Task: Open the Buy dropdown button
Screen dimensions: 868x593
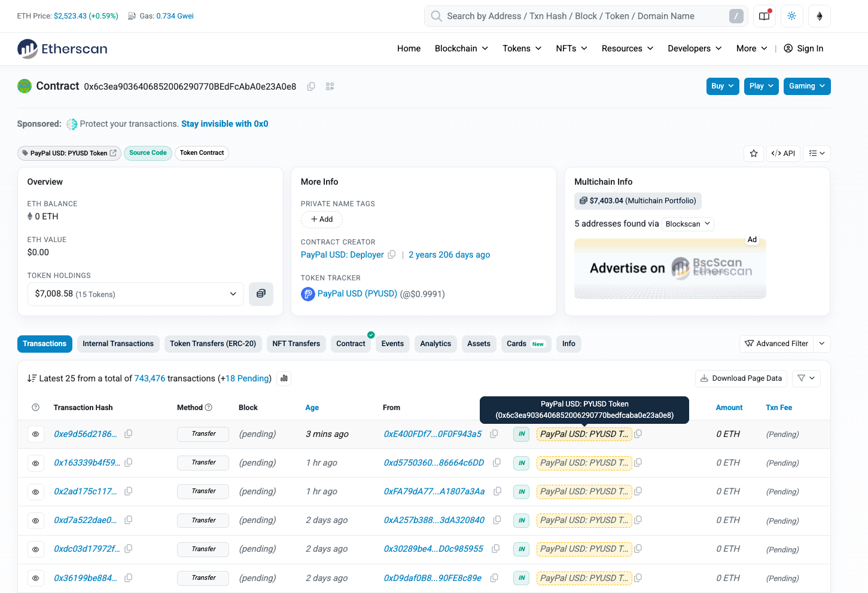Action: [x=723, y=86]
